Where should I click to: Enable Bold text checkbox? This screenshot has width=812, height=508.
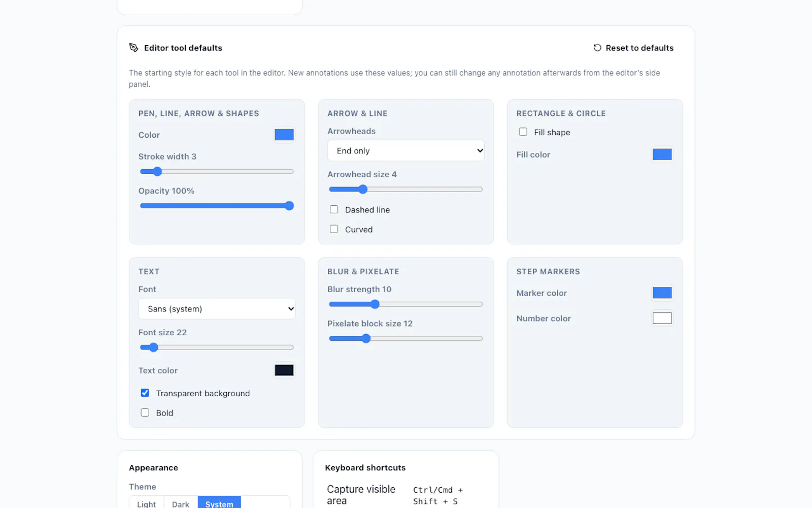145,412
